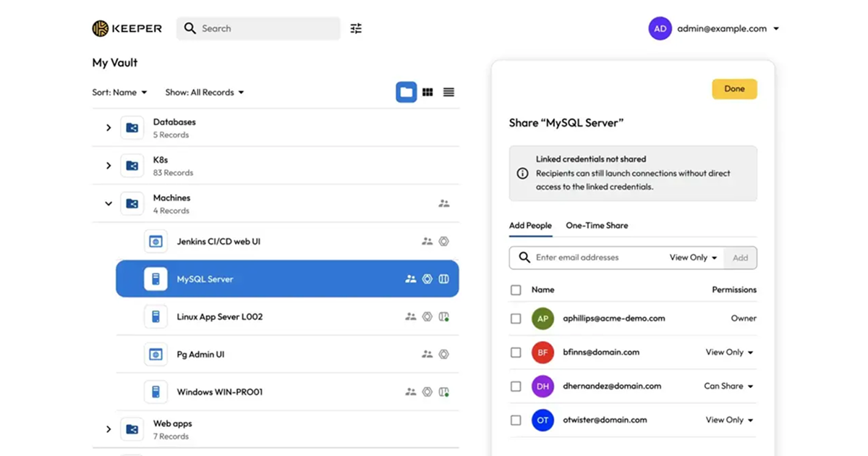Click the Web apps shared folder icon
The height and width of the screenshot is (456, 868).
[x=132, y=429]
